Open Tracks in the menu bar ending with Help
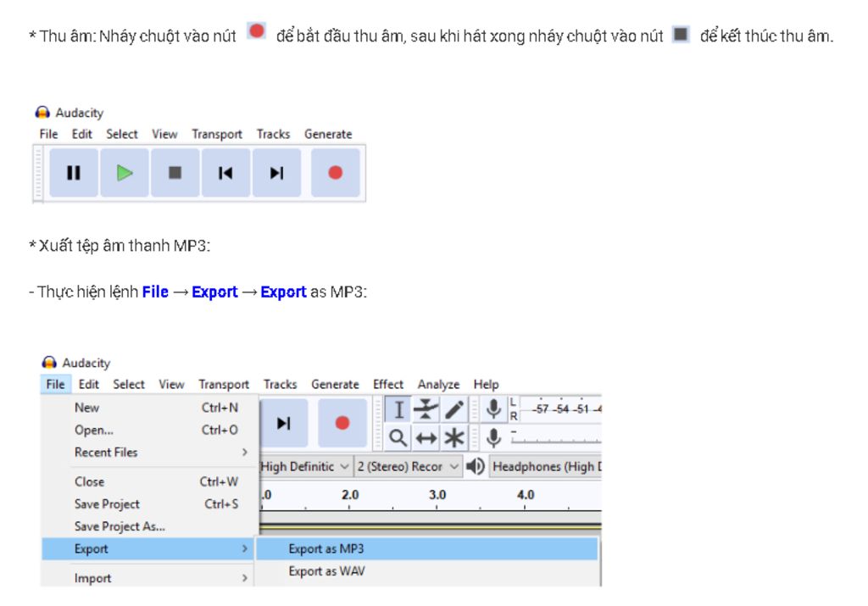The image size is (868, 606). tap(280, 384)
